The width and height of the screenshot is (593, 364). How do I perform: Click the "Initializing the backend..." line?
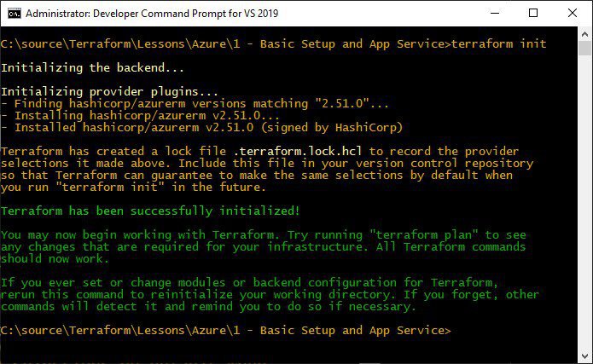point(92,67)
